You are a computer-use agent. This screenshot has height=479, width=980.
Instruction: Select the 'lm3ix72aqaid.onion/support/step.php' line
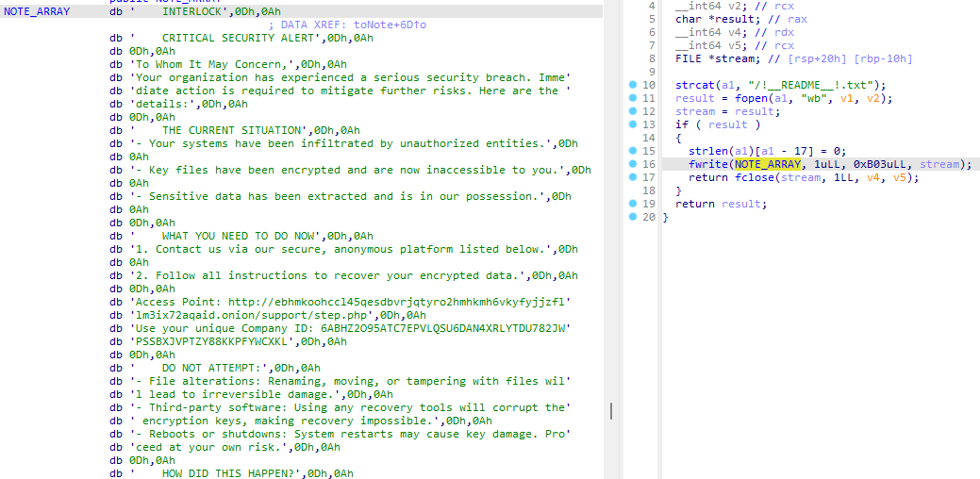click(x=268, y=315)
